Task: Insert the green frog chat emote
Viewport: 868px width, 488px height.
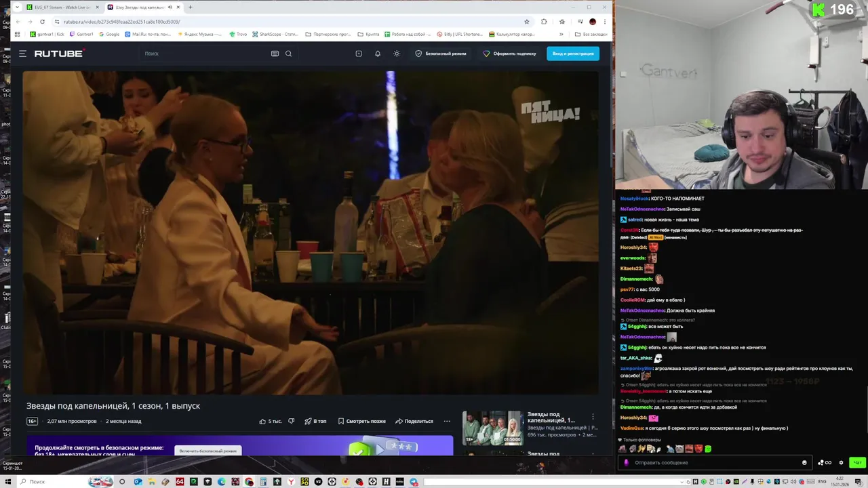Action: point(708,449)
